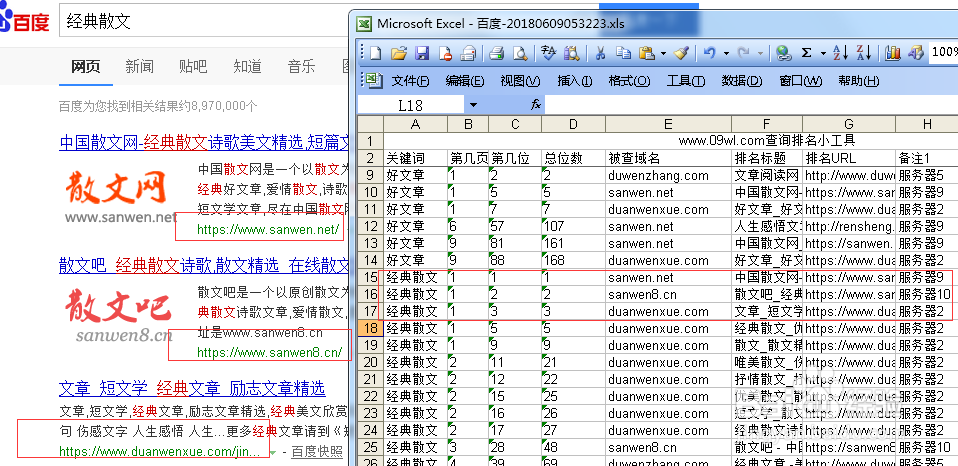The width and height of the screenshot is (958, 466).
Task: Sort descending with the Z-A icon
Action: [x=864, y=53]
